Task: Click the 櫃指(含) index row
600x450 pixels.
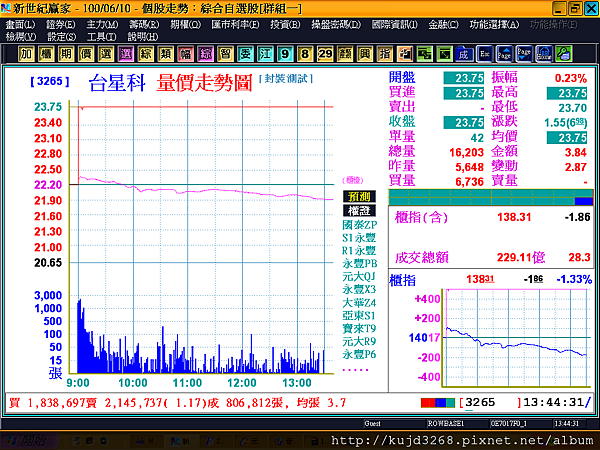Action: coord(492,217)
